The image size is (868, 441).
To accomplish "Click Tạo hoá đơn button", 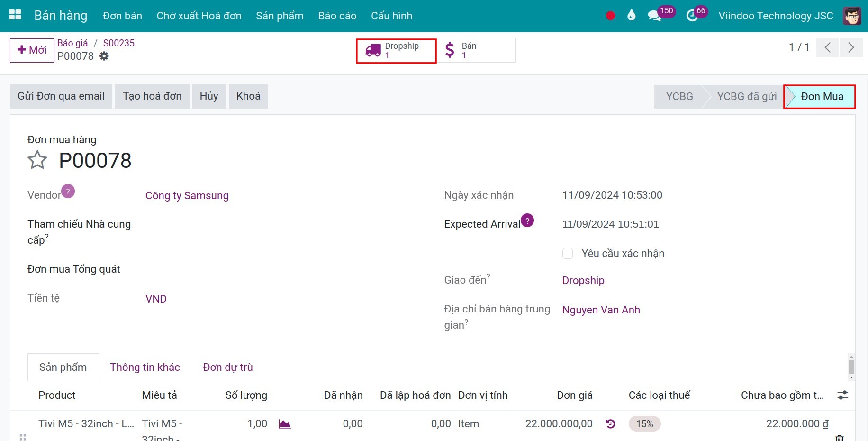I will pyautogui.click(x=152, y=96).
